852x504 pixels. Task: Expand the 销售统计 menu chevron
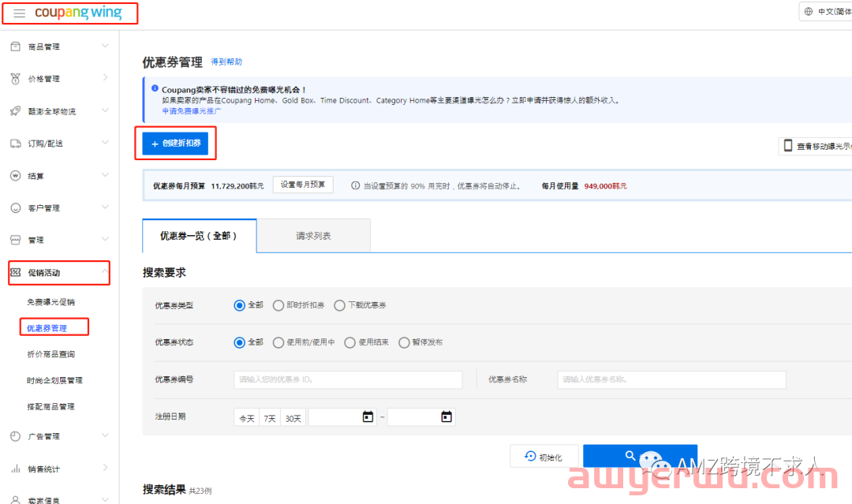click(x=105, y=468)
